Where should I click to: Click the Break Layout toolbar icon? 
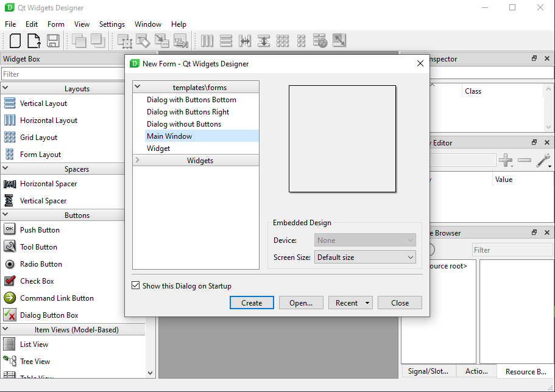pyautogui.click(x=320, y=41)
